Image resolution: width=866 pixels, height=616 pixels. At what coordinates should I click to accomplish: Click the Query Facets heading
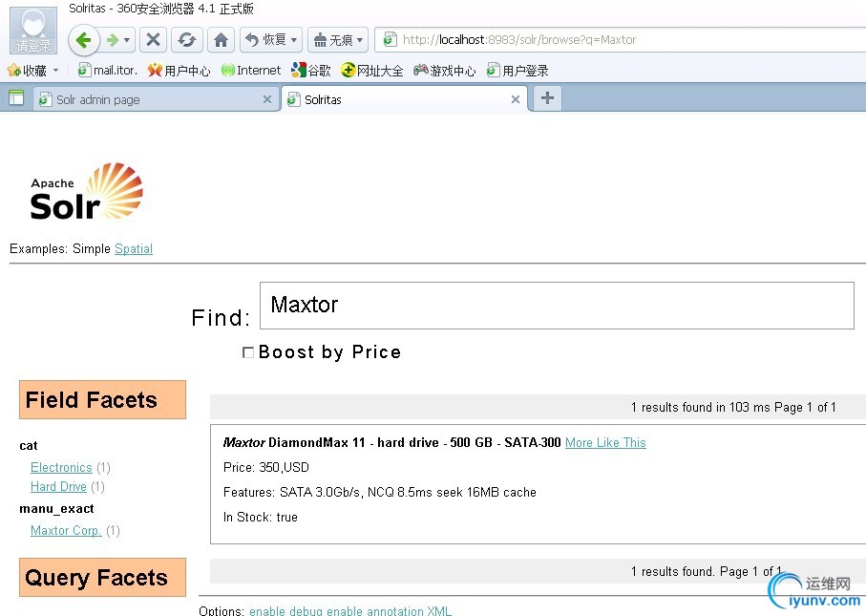(x=102, y=578)
